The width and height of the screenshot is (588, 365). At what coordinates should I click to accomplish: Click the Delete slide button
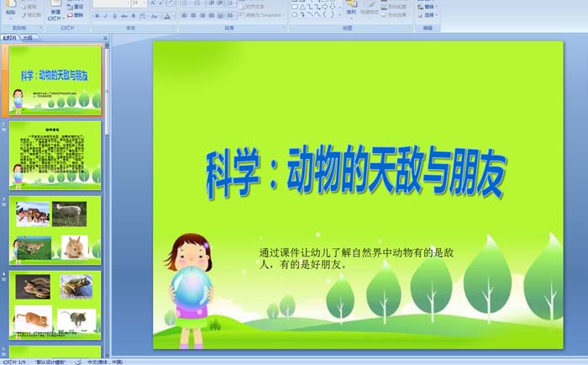click(x=76, y=15)
